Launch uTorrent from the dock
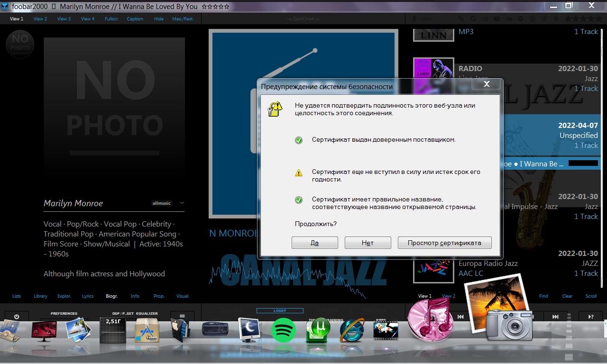Image resolution: width=607 pixels, height=364 pixels. pos(318,330)
